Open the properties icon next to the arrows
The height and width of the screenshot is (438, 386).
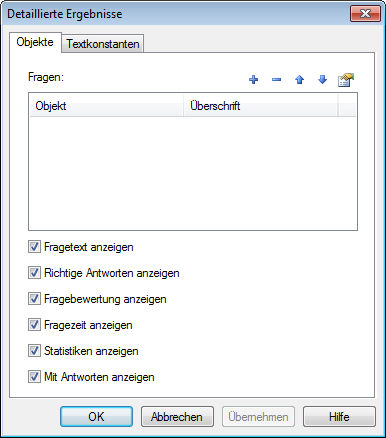coord(346,80)
